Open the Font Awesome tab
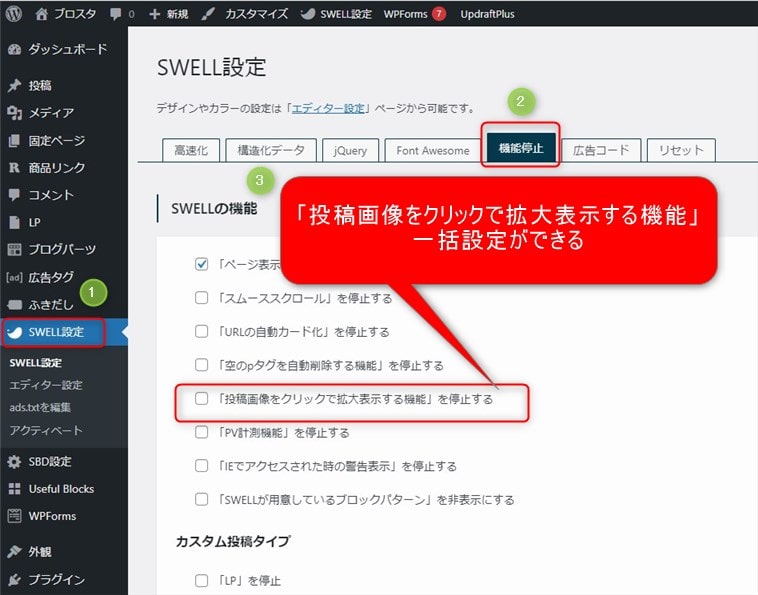The width and height of the screenshot is (758, 595). pyautogui.click(x=433, y=150)
